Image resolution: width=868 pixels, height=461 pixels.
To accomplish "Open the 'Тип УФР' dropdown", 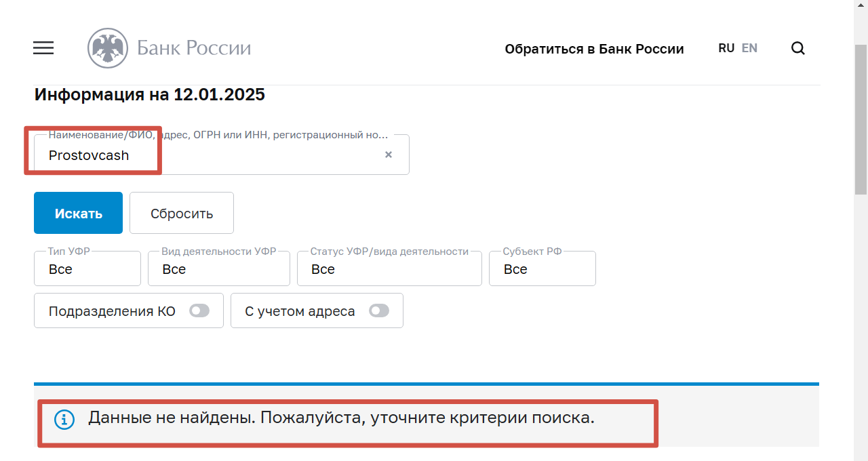I will (87, 268).
